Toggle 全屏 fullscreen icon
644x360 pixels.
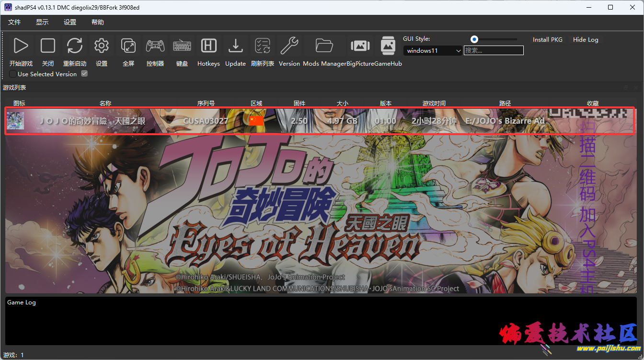pyautogui.click(x=128, y=46)
